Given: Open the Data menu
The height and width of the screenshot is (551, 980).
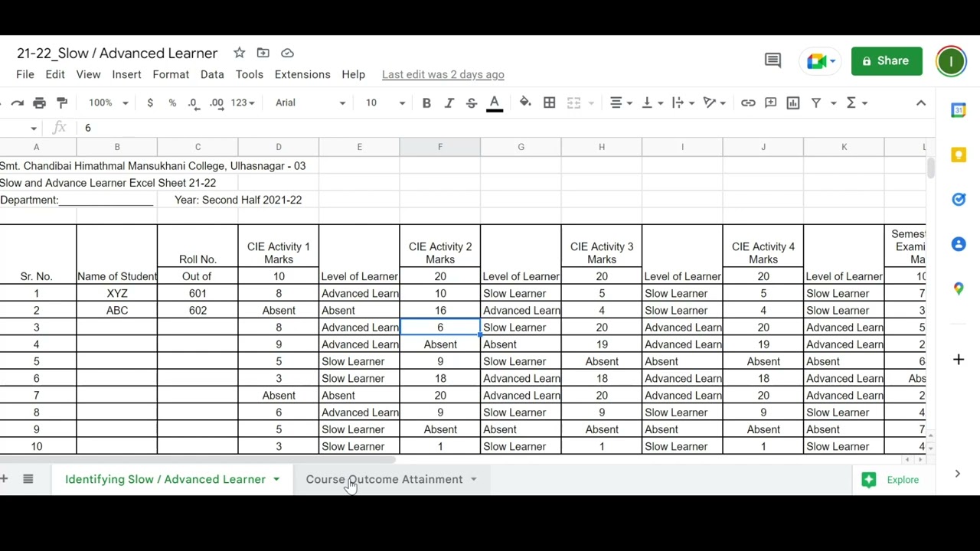Looking at the screenshot, I should pos(212,74).
